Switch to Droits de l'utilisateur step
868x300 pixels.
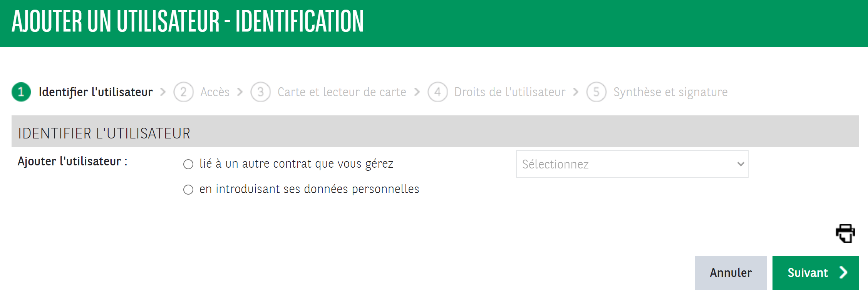510,92
